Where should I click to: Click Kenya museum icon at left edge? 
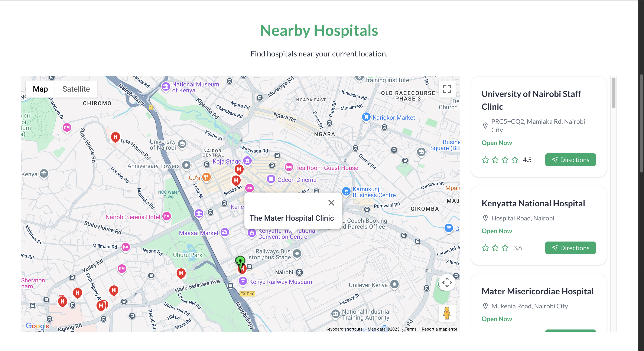44,174
